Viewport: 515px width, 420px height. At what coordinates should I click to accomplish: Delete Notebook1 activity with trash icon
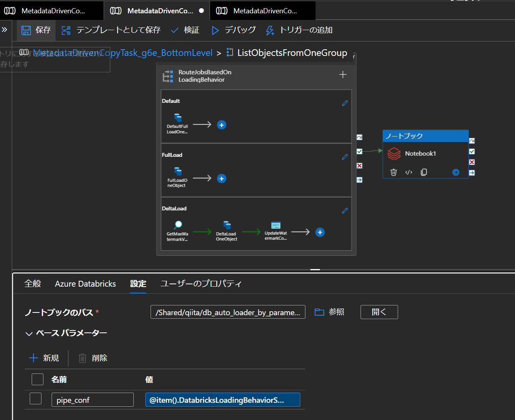point(394,172)
